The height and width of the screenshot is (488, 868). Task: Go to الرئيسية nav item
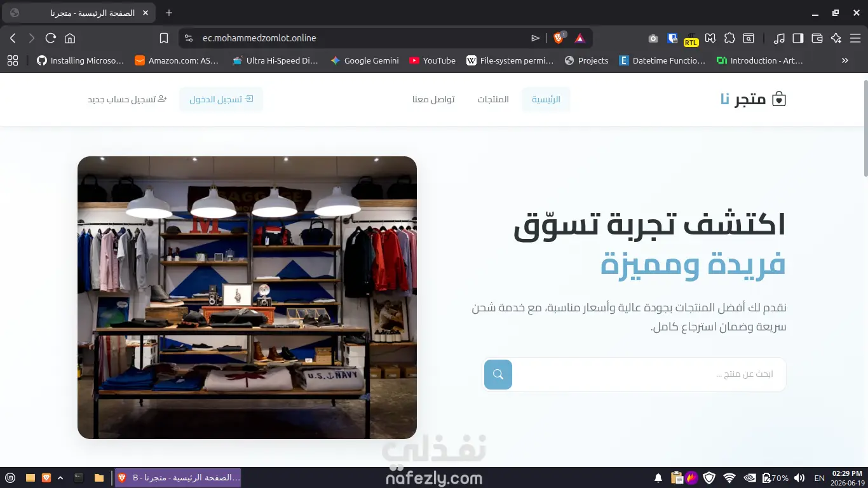[546, 99]
